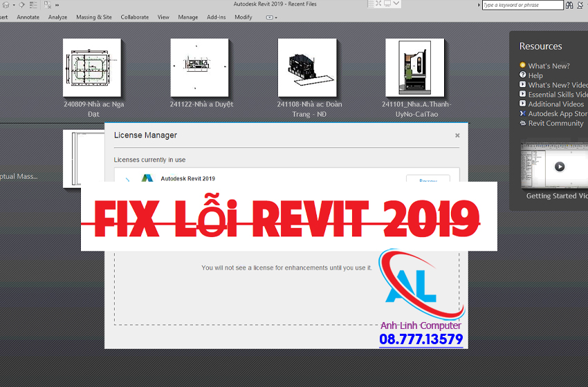
Task: Close the License Manager dialog
Action: [457, 135]
